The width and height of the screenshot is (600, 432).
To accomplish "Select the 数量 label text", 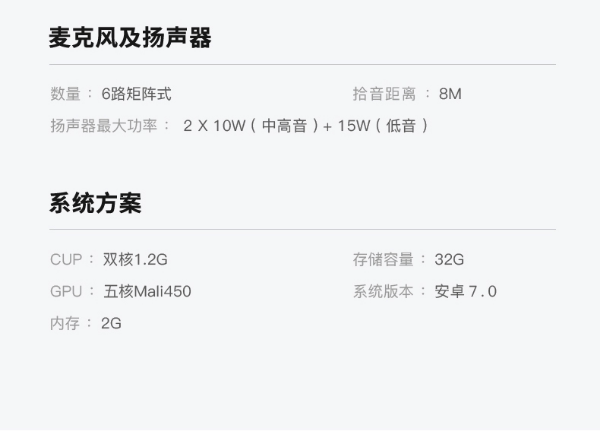I will click(x=65, y=94).
